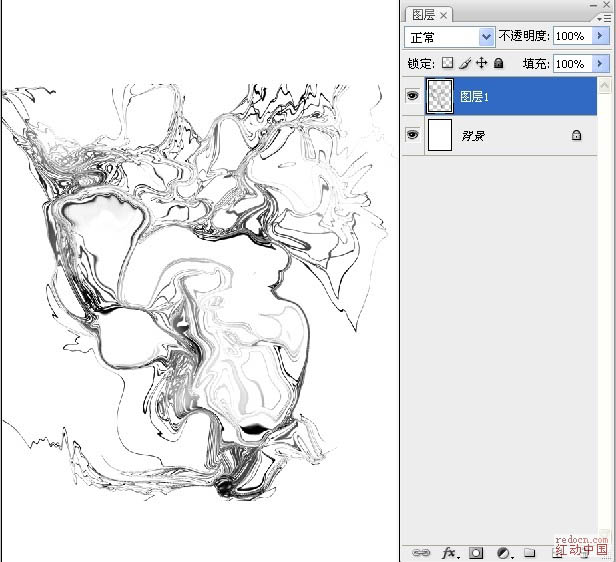
Task: Select the 图层1 layer name
Action: pyautogui.click(x=472, y=97)
